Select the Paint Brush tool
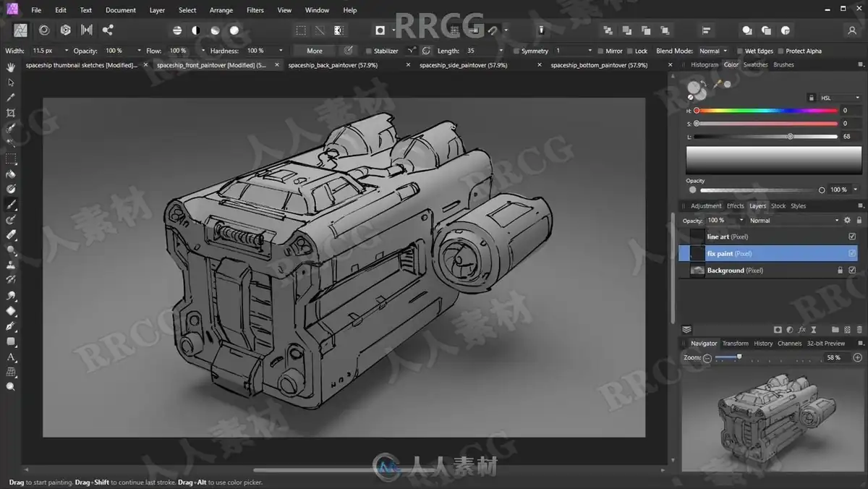This screenshot has width=868, height=489. 11,205
